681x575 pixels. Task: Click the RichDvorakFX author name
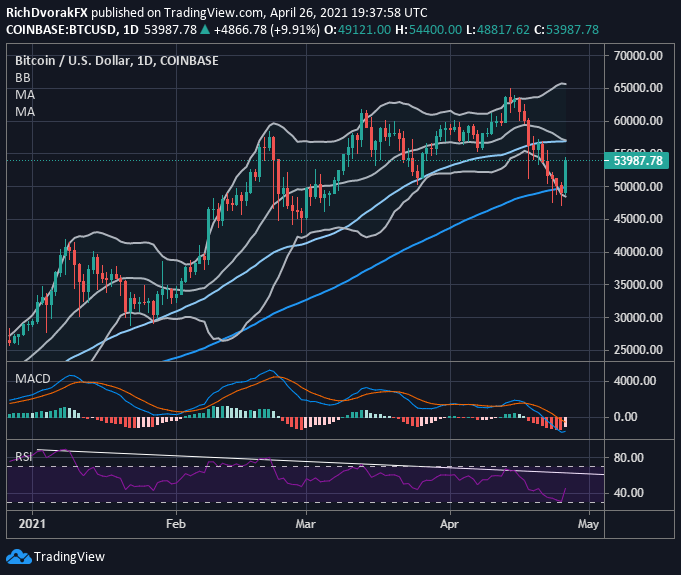tap(47, 13)
